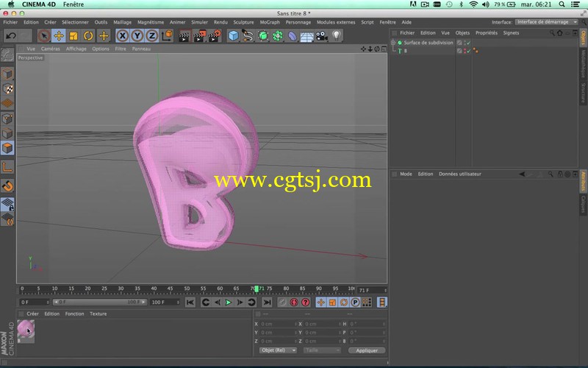Screen dimensions: 588x368
Task: Click the Appliquer button
Action: (367, 350)
